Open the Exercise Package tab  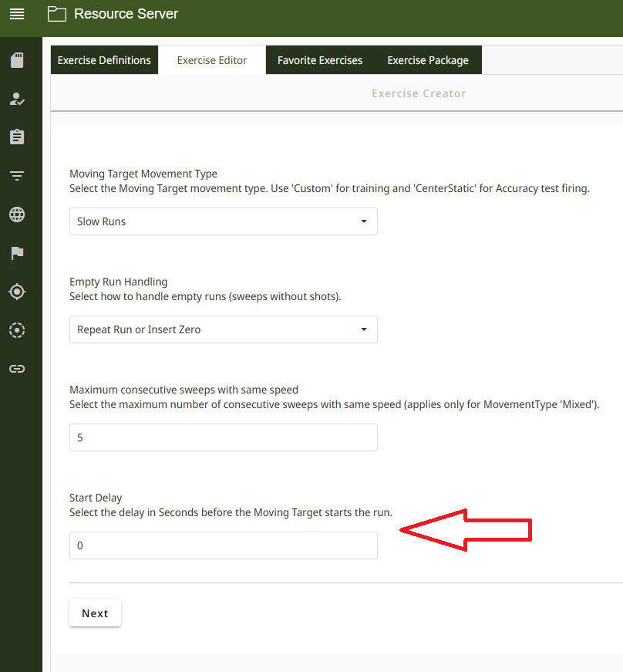427,60
